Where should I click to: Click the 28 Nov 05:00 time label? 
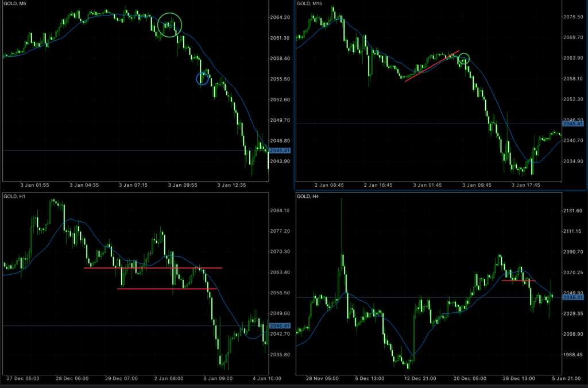(x=322, y=378)
